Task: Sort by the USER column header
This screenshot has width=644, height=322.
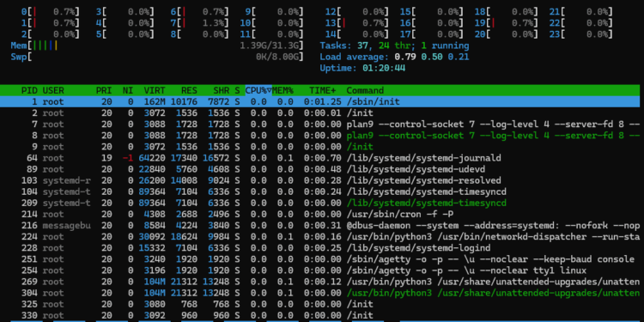Action: 53,90
